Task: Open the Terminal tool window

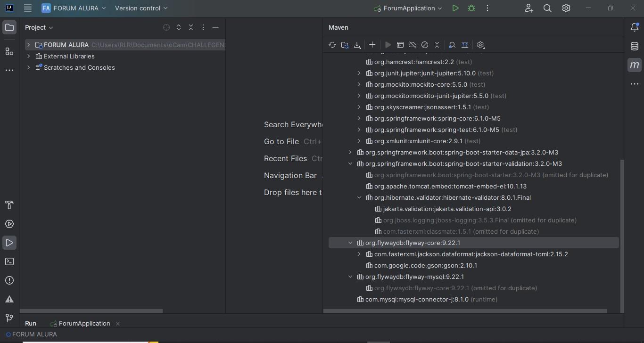Action: 9,261
